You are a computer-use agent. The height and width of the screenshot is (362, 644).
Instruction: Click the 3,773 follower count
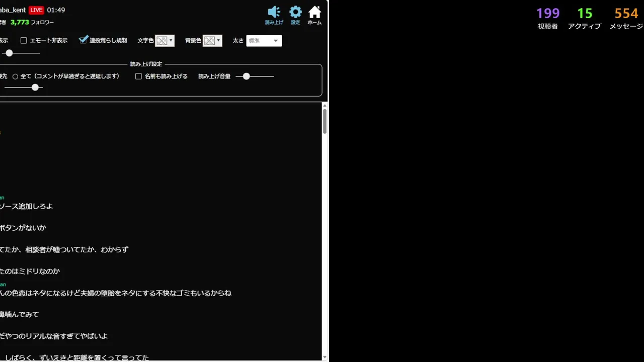[20, 22]
